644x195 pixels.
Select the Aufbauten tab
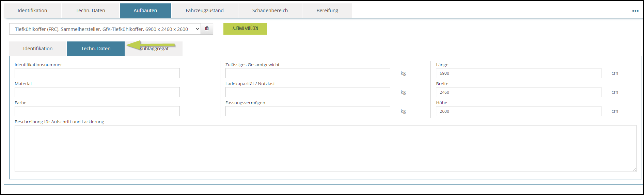click(145, 11)
